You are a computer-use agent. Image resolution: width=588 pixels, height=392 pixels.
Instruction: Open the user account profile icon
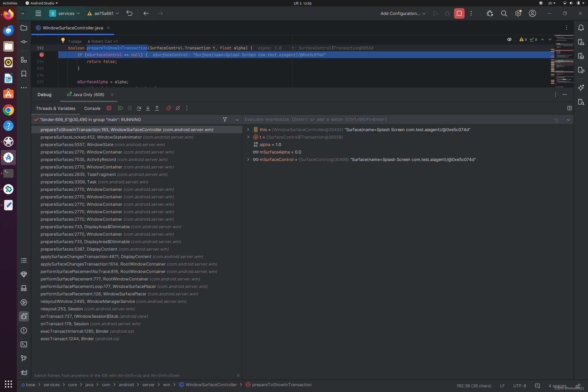coord(532,13)
